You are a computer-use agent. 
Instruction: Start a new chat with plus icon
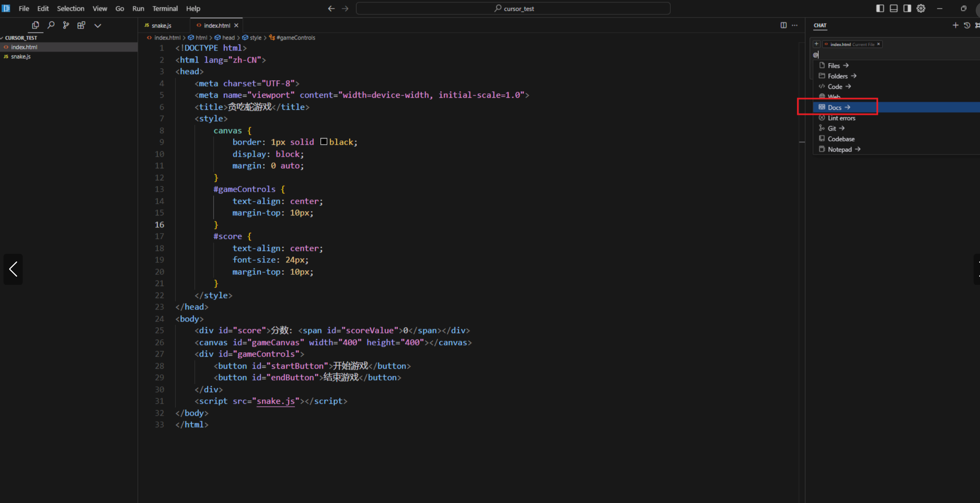coord(955,25)
